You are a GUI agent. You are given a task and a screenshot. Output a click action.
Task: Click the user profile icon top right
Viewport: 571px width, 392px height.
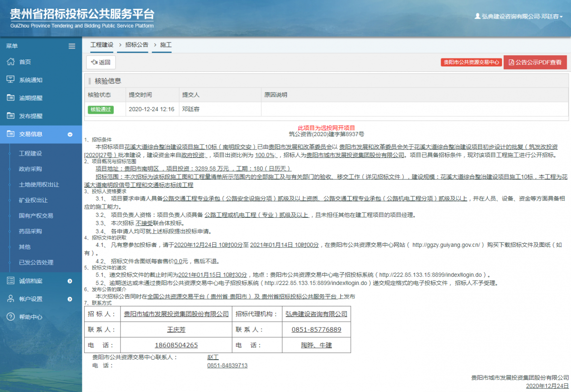coord(477,16)
